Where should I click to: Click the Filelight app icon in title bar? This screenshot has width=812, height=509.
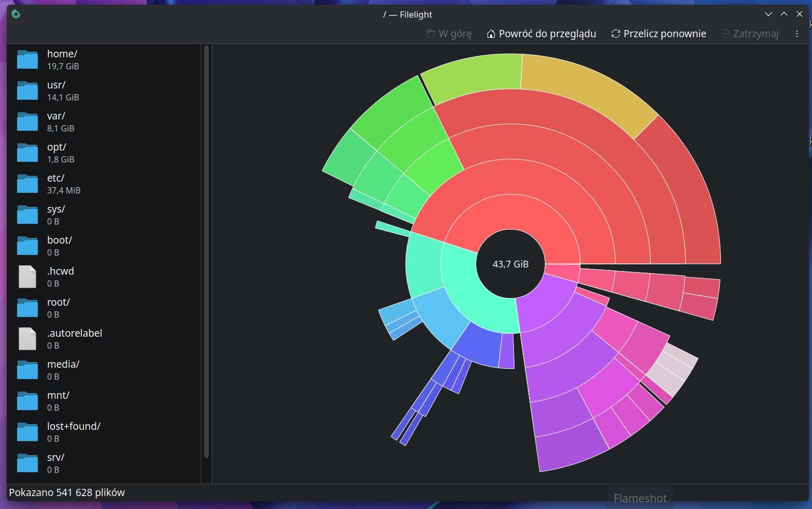[16, 14]
